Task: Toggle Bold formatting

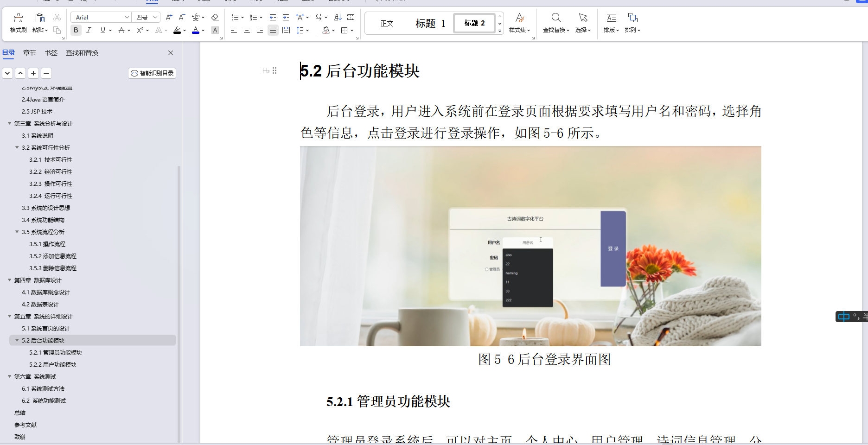Action: [x=76, y=30]
